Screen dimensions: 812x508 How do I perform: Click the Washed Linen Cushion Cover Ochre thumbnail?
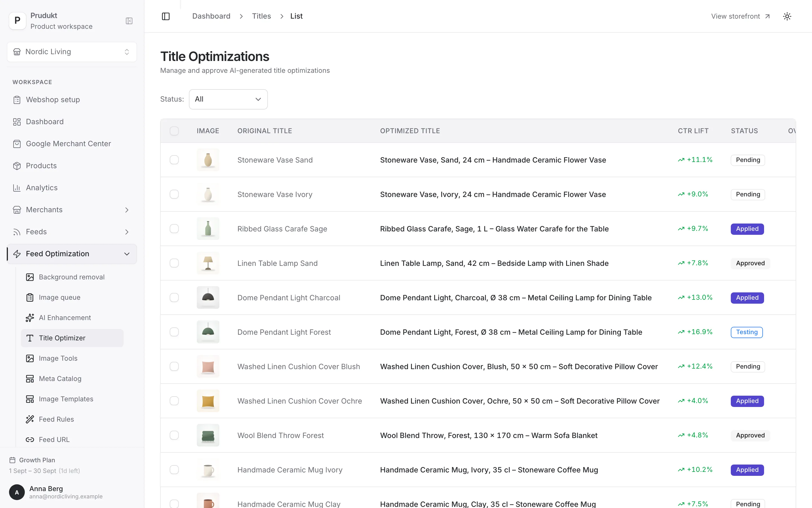click(208, 401)
